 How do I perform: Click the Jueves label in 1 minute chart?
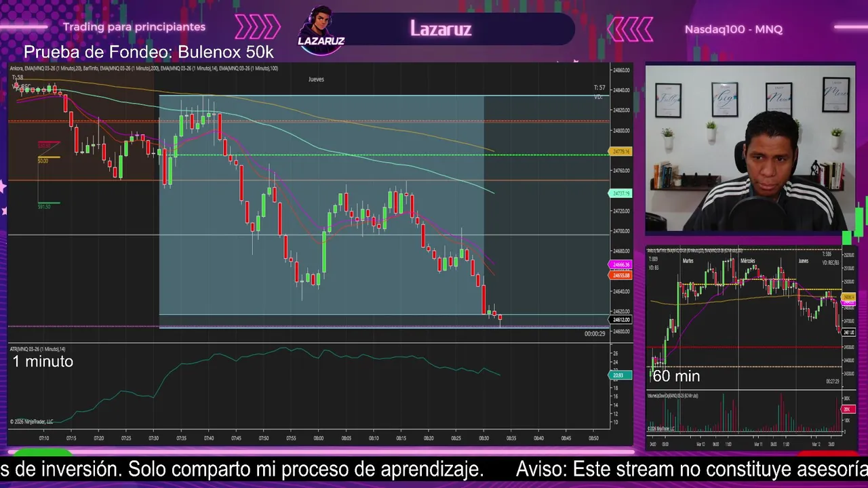316,79
